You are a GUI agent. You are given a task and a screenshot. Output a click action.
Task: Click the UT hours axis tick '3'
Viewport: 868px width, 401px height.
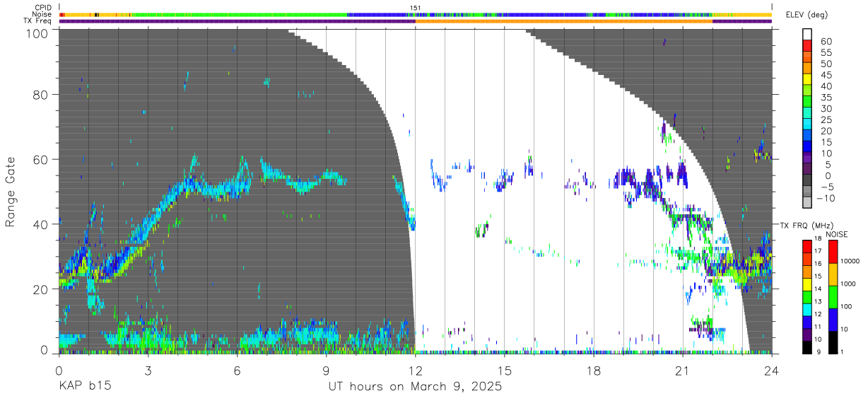148,370
